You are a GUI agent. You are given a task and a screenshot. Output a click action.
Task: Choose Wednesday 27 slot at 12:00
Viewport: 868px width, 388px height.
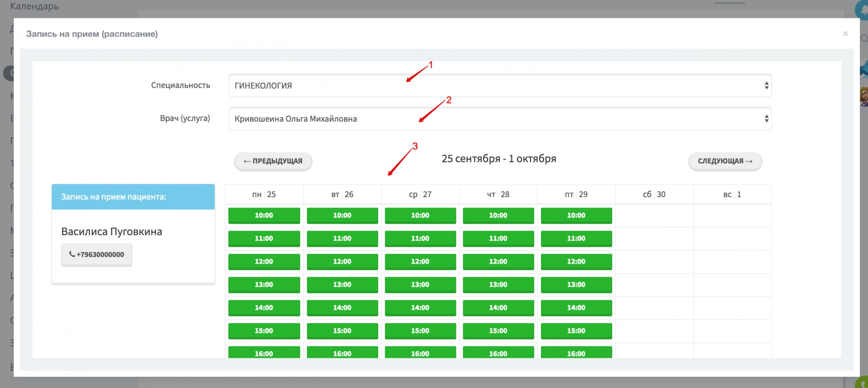coord(420,262)
